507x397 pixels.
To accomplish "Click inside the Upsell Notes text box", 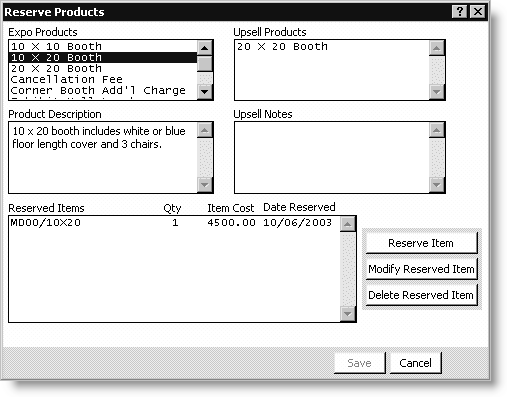I will 332,157.
